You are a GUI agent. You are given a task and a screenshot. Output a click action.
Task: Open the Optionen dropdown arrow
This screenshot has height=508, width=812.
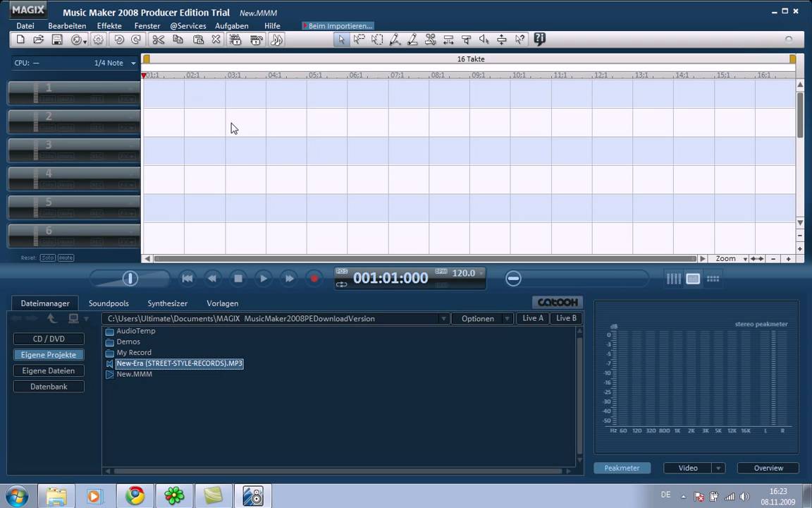click(507, 319)
